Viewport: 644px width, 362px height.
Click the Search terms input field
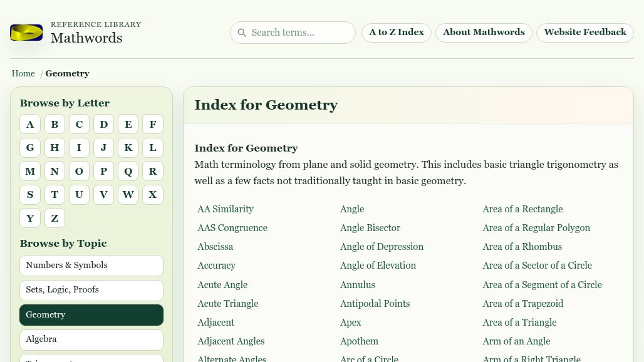coord(294,33)
